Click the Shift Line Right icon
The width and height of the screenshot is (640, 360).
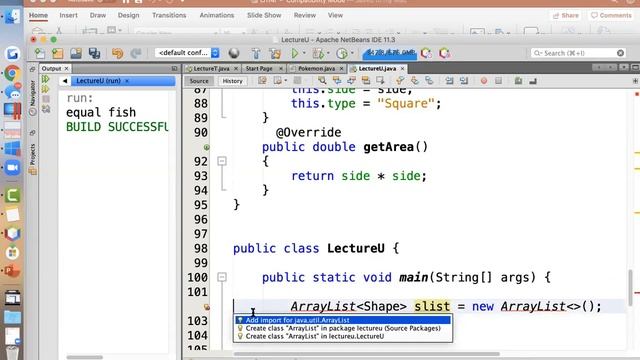tap(464, 81)
